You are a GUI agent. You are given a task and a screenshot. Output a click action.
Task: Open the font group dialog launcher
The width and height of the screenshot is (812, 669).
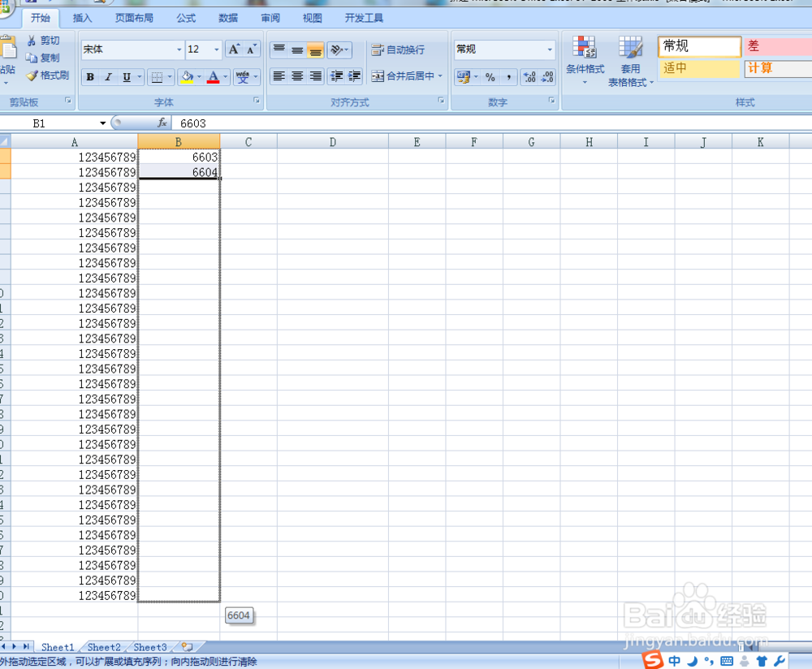257,101
